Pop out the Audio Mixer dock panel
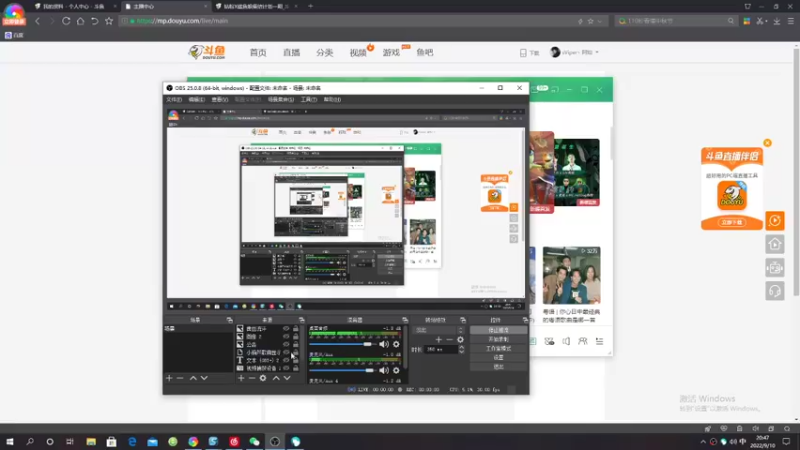800x450 pixels. (x=405, y=320)
